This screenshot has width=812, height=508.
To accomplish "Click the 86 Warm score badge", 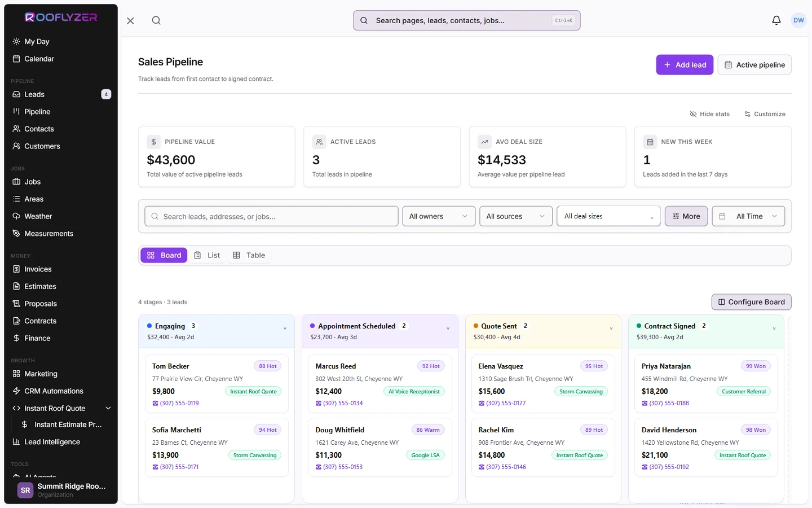I will click(x=428, y=430).
